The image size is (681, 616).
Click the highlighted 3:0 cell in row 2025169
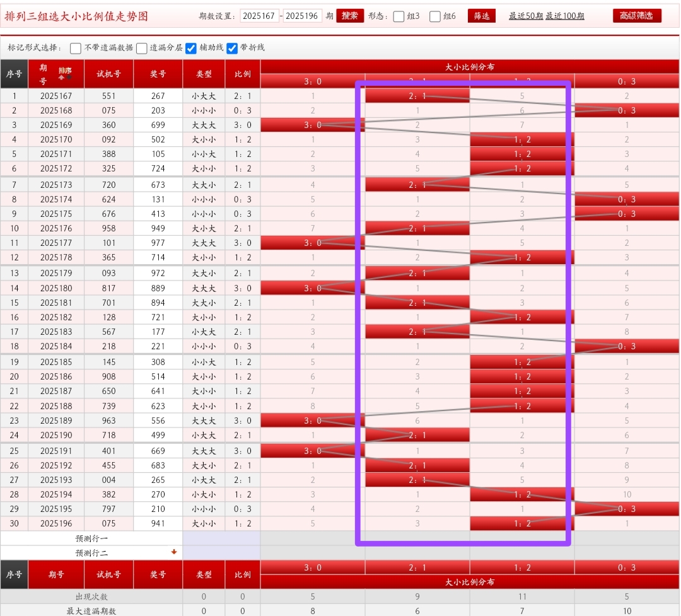click(313, 125)
